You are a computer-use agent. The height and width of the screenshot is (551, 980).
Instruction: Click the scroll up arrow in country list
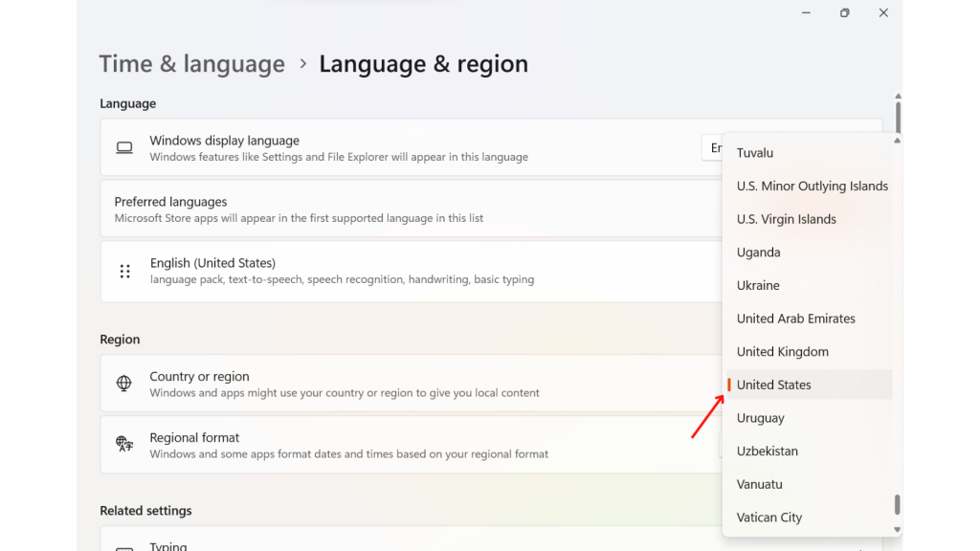(x=897, y=141)
